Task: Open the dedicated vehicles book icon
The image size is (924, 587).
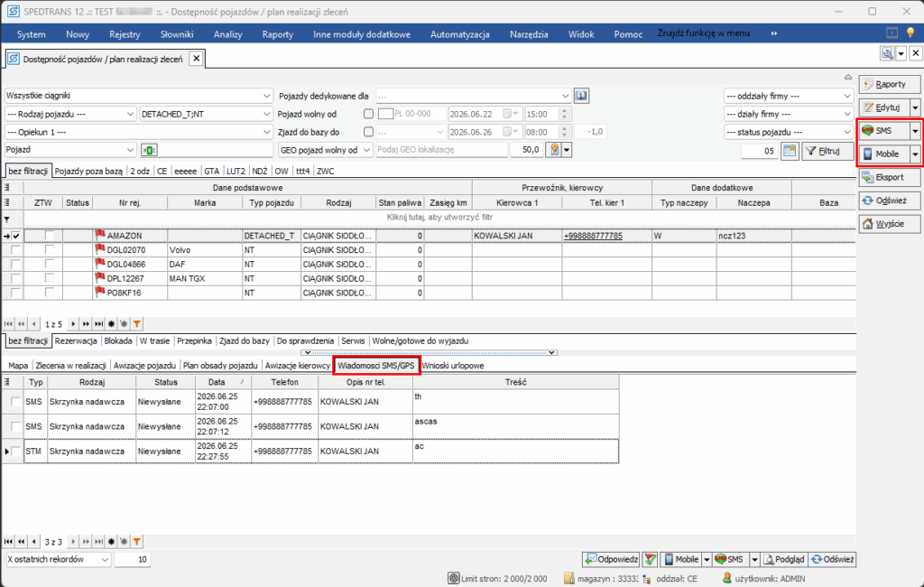Action: coord(581,96)
